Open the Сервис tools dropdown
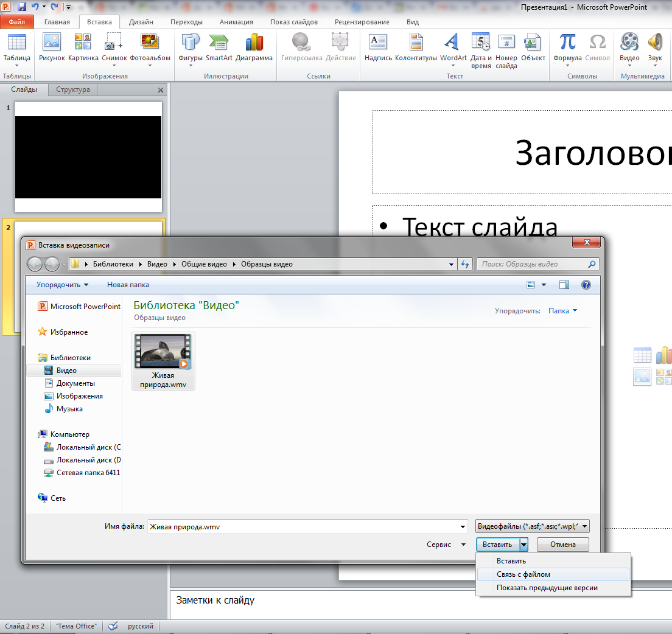The height and width of the screenshot is (634, 672). point(446,545)
